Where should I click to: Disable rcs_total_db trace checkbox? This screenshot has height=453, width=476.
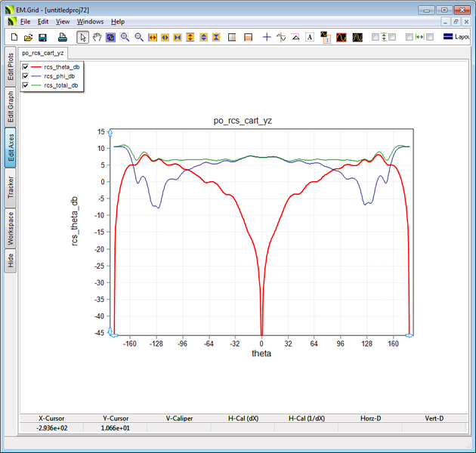26,85
